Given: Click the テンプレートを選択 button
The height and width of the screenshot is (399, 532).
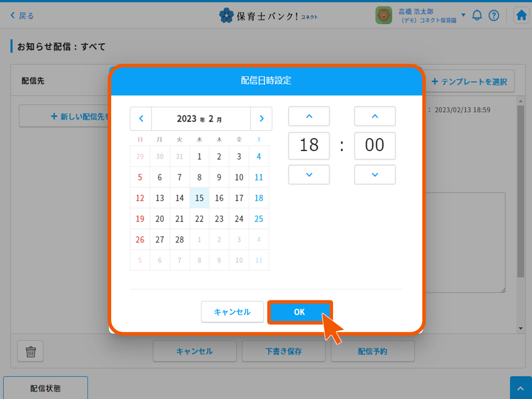Looking at the screenshot, I should click(469, 81).
